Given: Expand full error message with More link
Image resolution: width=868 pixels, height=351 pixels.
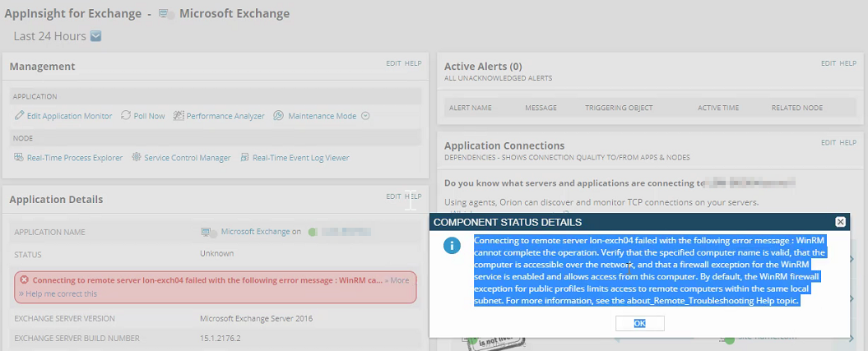Looking at the screenshot, I should pyautogui.click(x=399, y=280).
